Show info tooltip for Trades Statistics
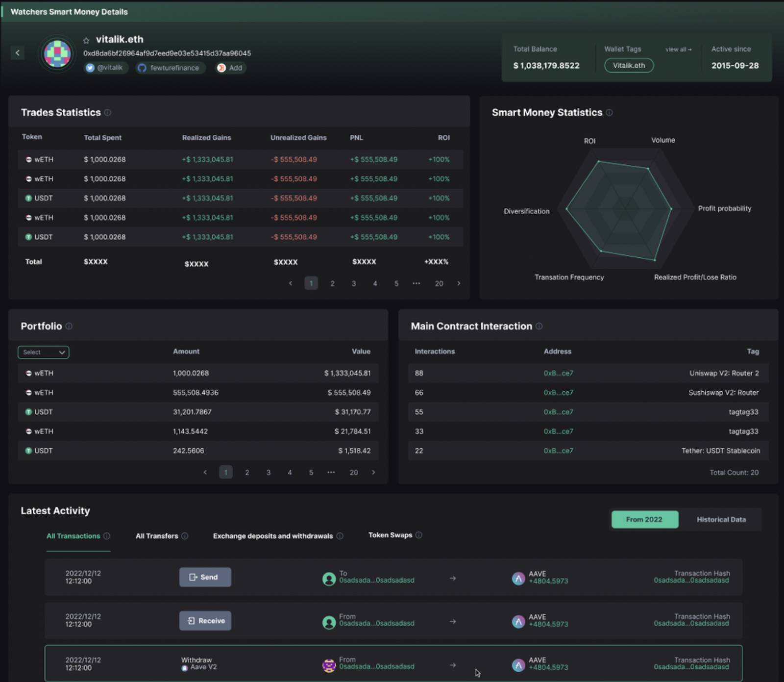Screen dimensions: 784x682 point(108,113)
